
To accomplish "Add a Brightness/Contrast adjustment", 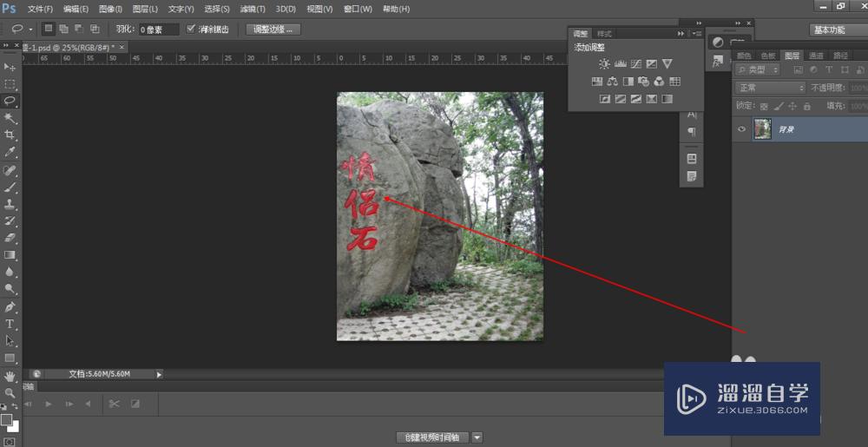I will pyautogui.click(x=604, y=64).
